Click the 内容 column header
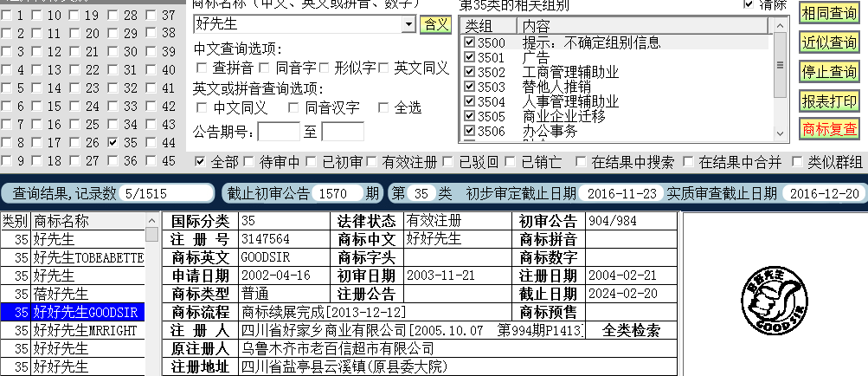868x376 pixels. coord(643,25)
